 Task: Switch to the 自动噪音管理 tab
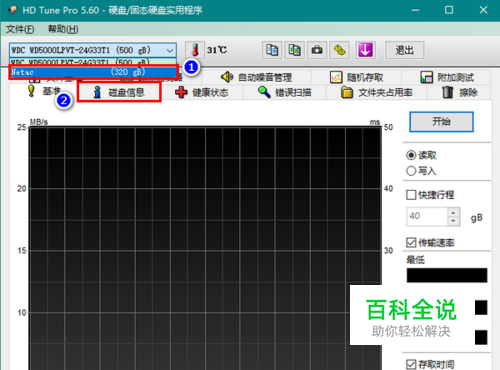tap(256, 77)
